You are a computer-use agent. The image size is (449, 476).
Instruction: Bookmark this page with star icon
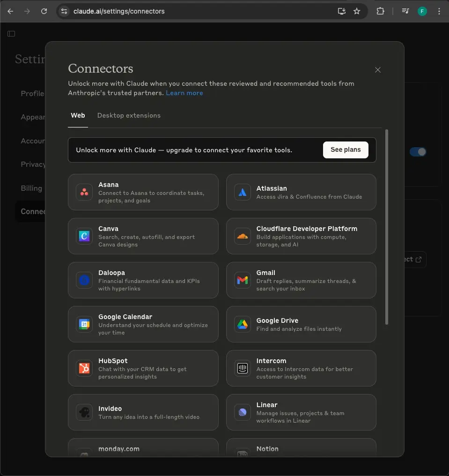coord(357,11)
